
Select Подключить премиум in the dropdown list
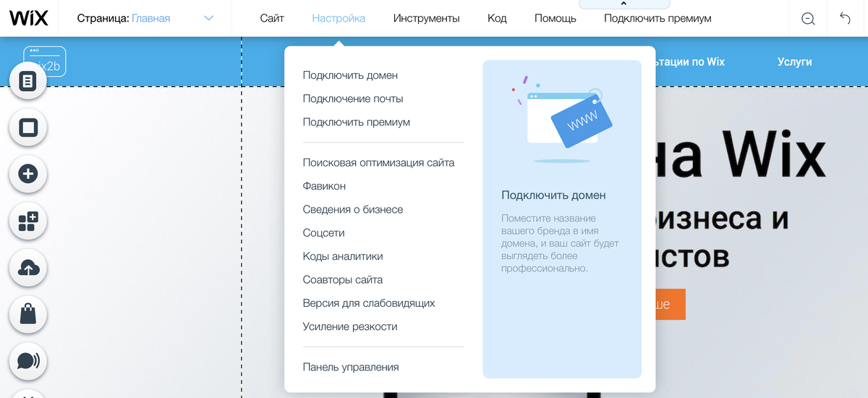(x=357, y=122)
